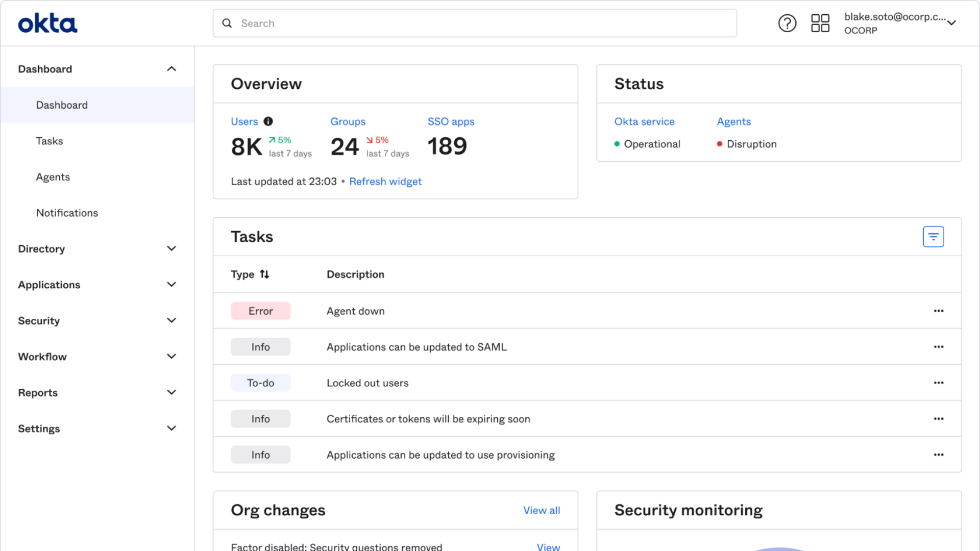Viewport: 980px width, 551px height.
Task: Expand the Workflow sidebar section
Action: pyautogui.click(x=171, y=357)
